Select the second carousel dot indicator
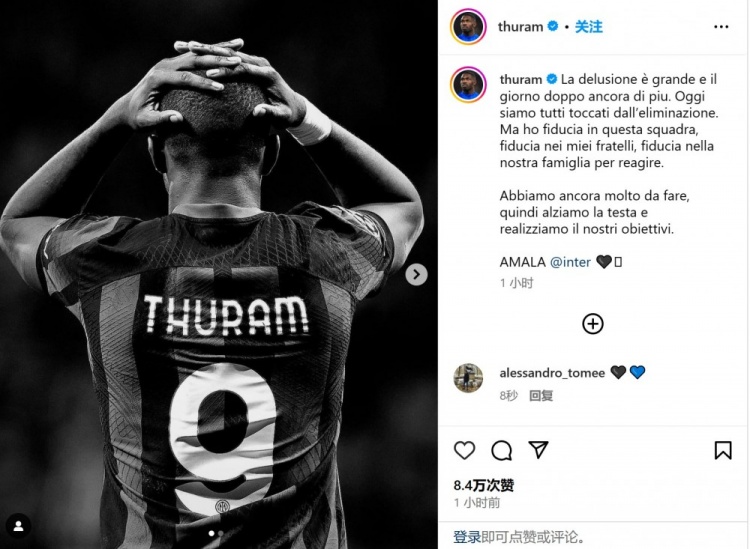 [x=221, y=533]
